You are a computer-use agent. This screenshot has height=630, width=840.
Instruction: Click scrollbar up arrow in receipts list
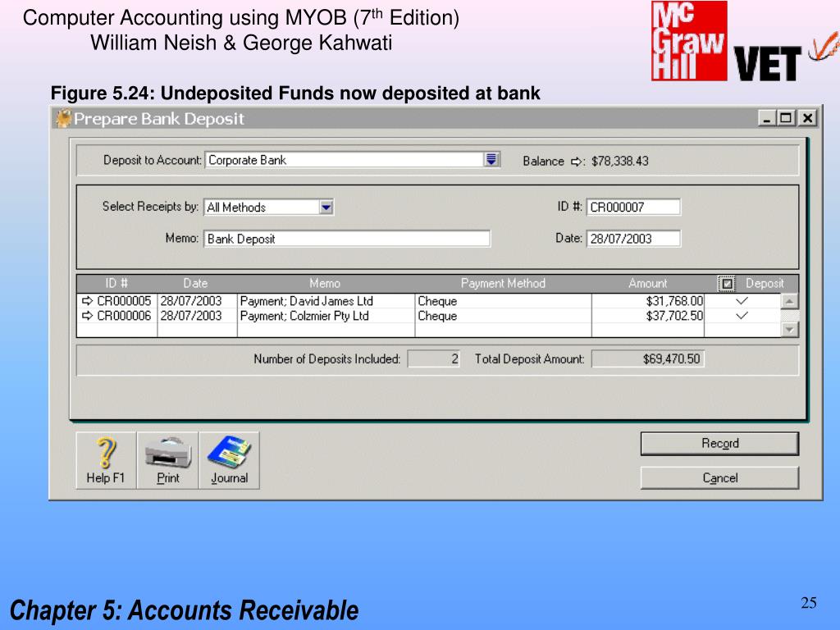(790, 301)
